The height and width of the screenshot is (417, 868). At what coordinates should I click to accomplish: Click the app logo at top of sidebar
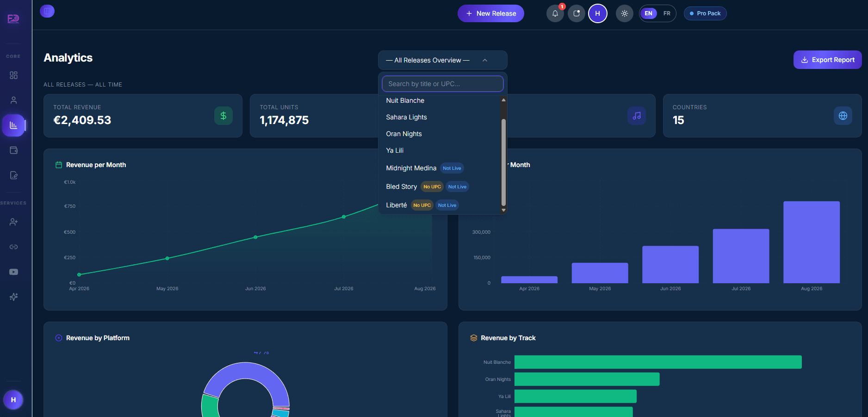point(13,19)
